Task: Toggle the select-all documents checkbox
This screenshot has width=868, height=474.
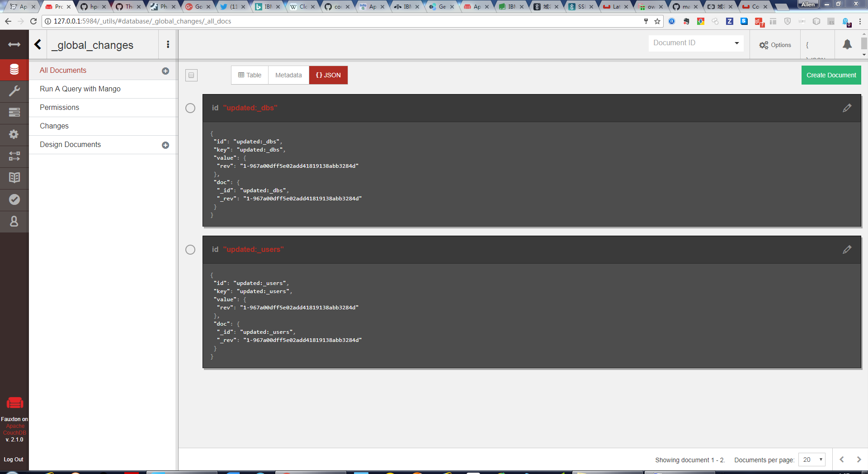Action: click(x=191, y=75)
